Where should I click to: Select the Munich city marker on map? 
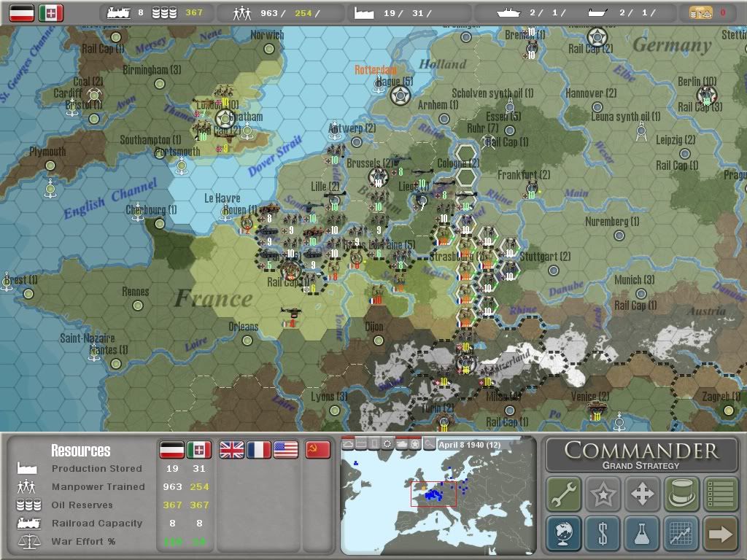(641, 293)
